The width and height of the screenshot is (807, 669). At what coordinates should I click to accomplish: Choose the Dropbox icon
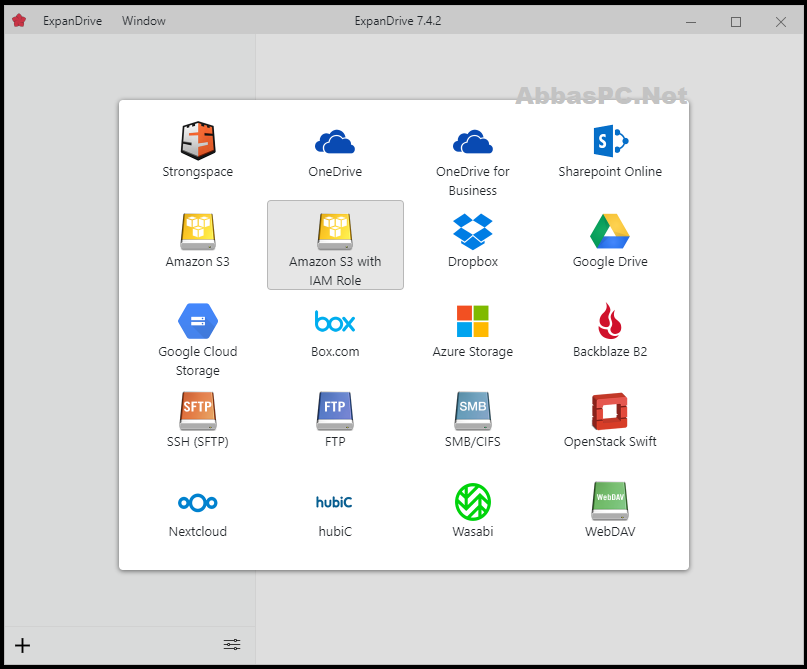click(472, 232)
